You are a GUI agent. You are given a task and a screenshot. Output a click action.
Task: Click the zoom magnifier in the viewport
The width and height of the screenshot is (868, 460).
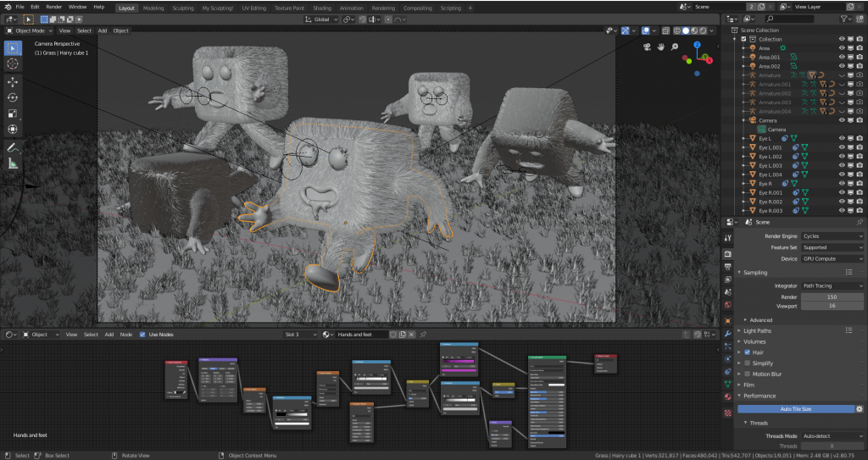tap(674, 47)
